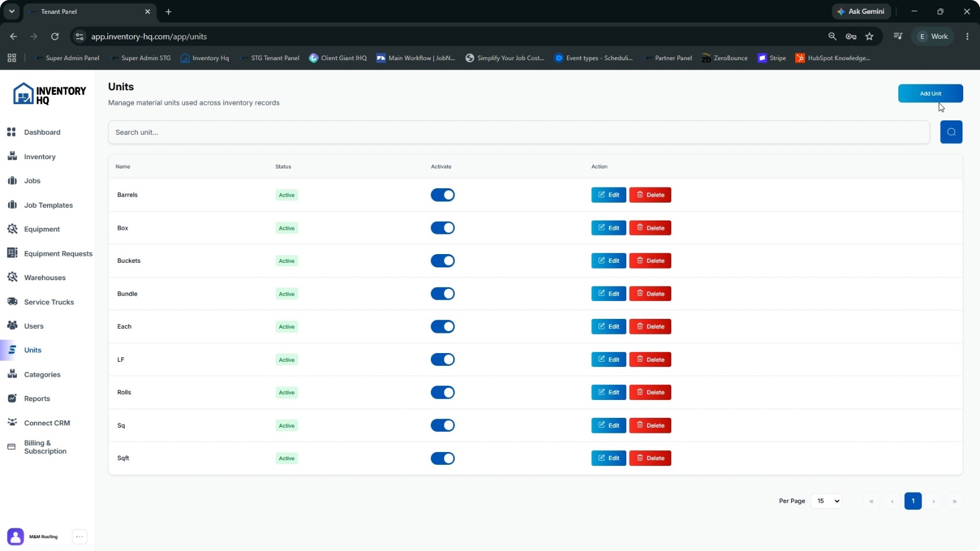980x551 pixels.
Task: Open the Warehouses menu item
Action: [45, 278]
